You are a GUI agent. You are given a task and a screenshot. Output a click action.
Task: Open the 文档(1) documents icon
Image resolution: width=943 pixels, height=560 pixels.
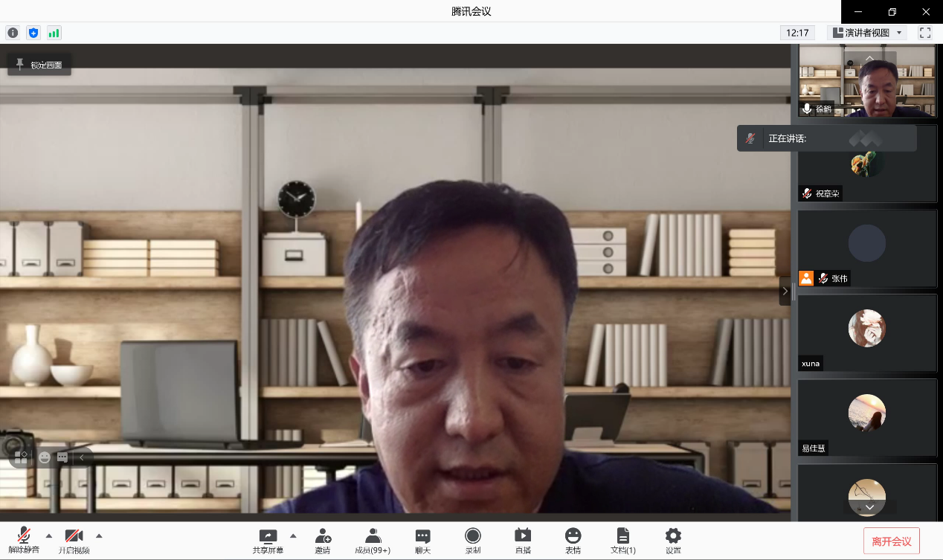click(x=622, y=541)
